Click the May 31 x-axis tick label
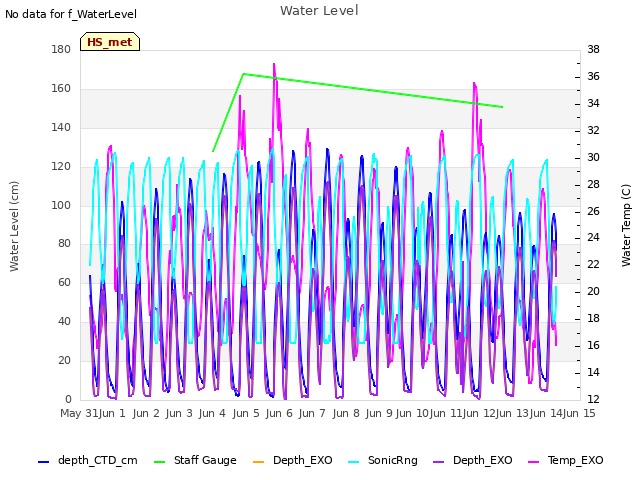The width and height of the screenshot is (640, 480). (79, 413)
